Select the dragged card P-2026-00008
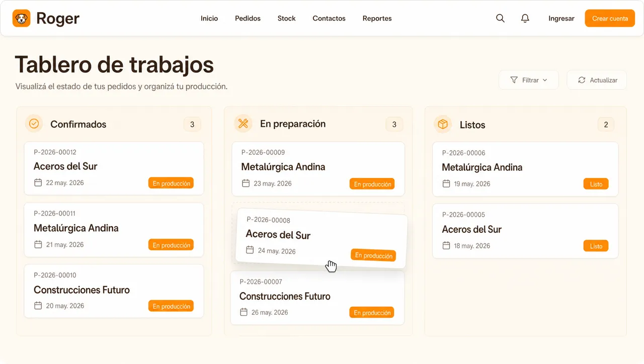 coord(321,238)
